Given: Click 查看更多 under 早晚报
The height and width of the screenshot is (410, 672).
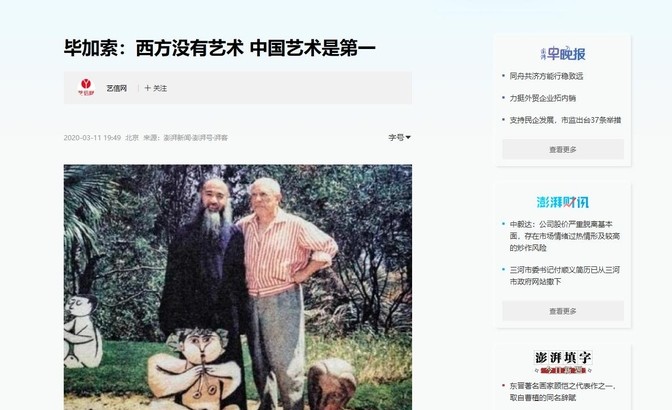Looking at the screenshot, I should 563,150.
